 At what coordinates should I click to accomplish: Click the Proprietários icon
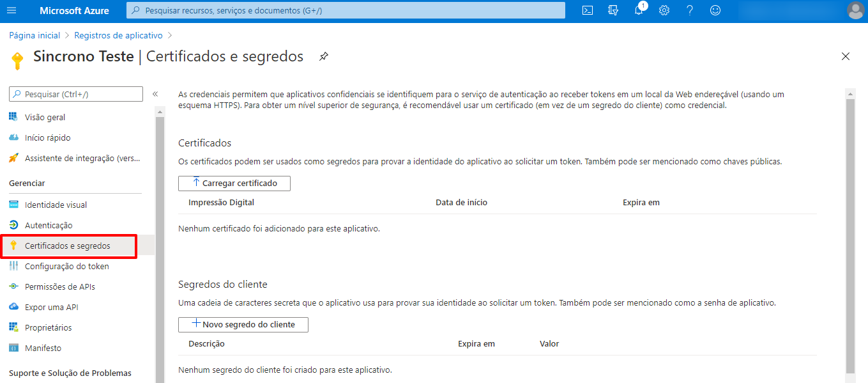[13, 327]
